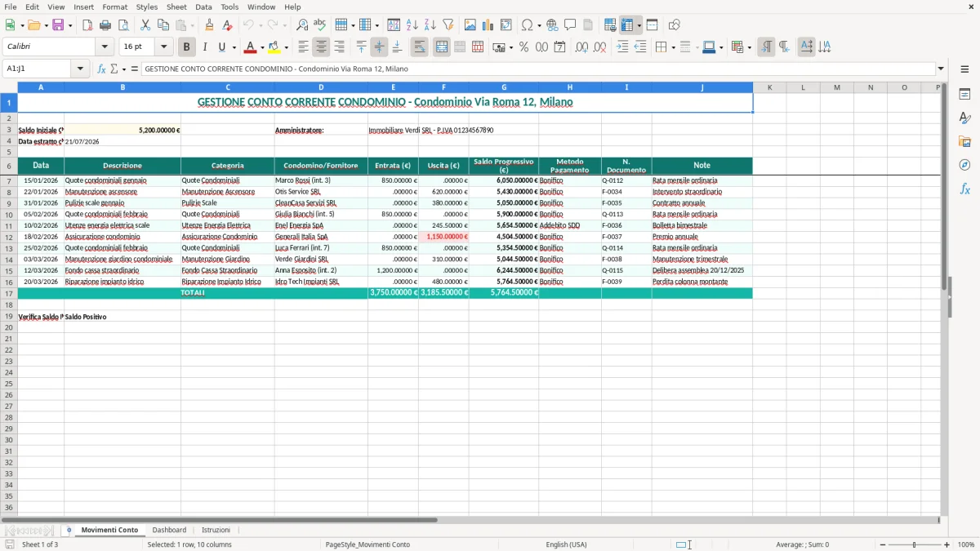Image resolution: width=980 pixels, height=551 pixels.
Task: Toggle Print Preview
Action: tap(123, 25)
